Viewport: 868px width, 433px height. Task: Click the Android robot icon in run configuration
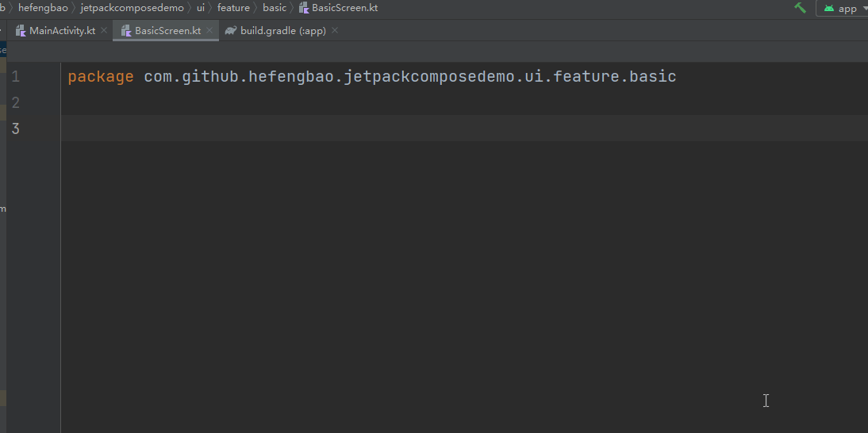pyautogui.click(x=829, y=9)
